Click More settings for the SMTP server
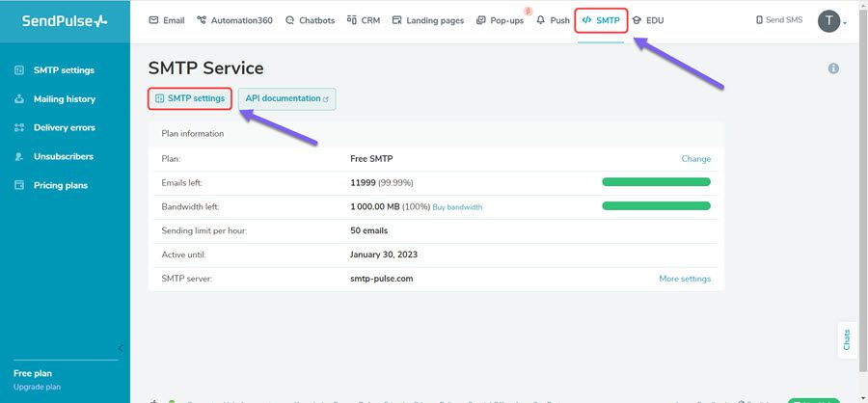Viewport: 868px width, 403px height. pos(685,279)
